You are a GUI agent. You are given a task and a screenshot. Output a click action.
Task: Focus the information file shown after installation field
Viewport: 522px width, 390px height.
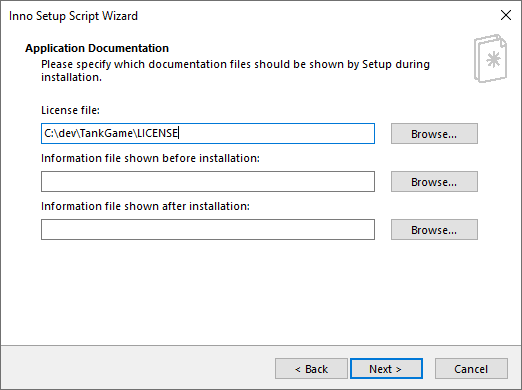point(208,230)
